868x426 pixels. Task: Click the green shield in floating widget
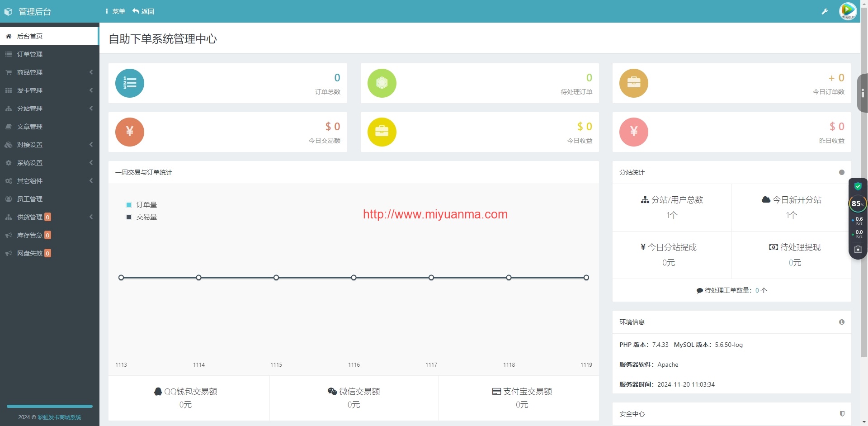click(858, 186)
